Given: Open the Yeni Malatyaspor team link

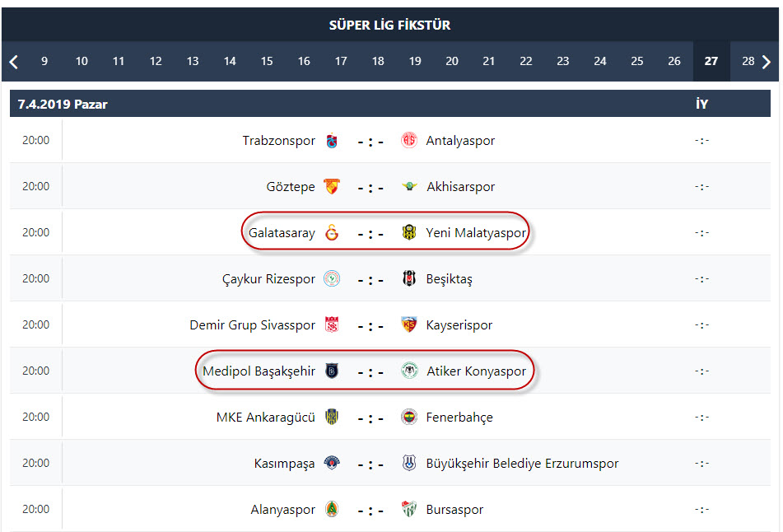Looking at the screenshot, I should (x=475, y=233).
